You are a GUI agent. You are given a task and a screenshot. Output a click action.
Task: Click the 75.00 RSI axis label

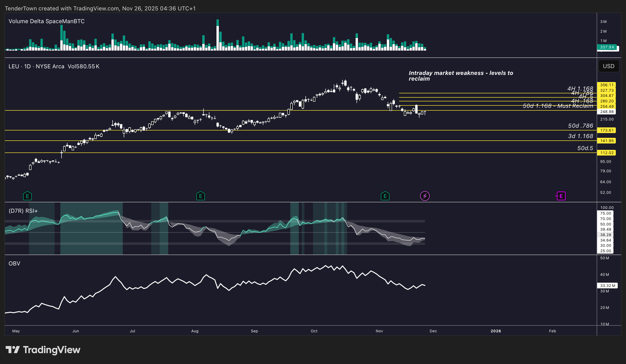pos(605,213)
